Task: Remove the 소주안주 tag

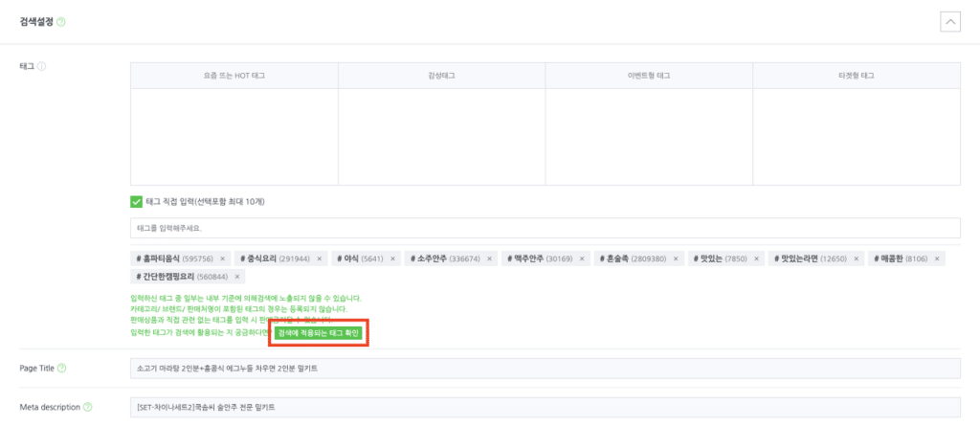Action: pos(490,258)
